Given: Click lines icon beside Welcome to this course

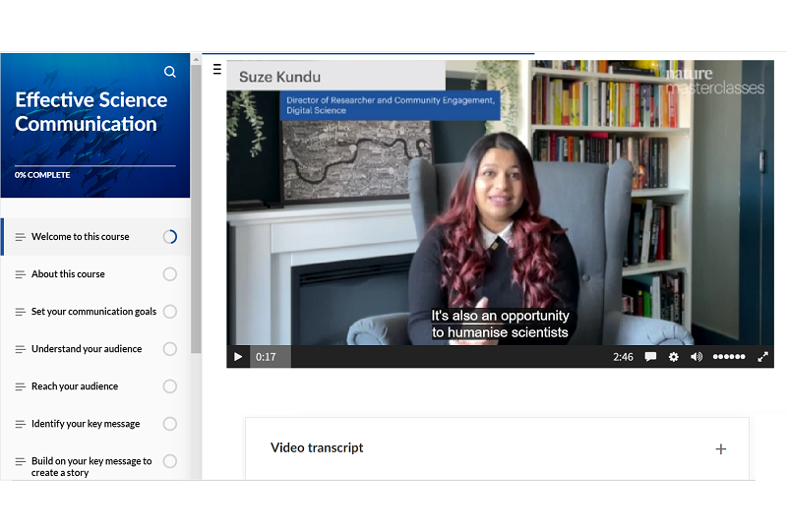Looking at the screenshot, I should click(x=20, y=237).
